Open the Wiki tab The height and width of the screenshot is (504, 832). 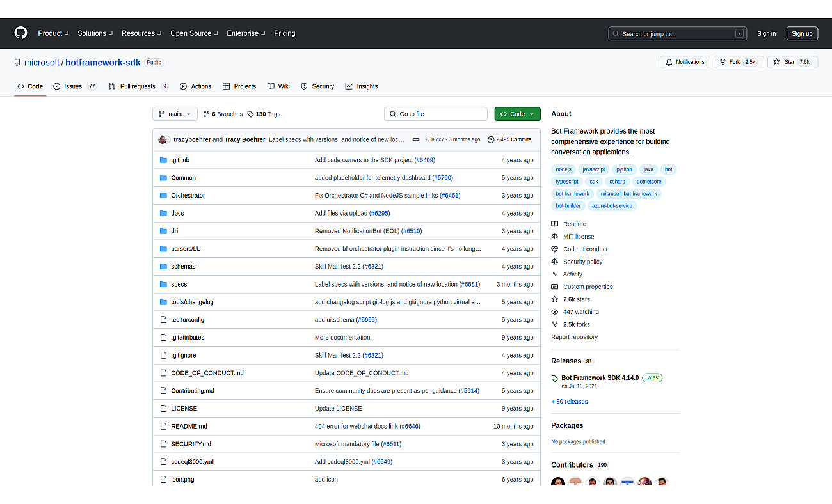[278, 86]
